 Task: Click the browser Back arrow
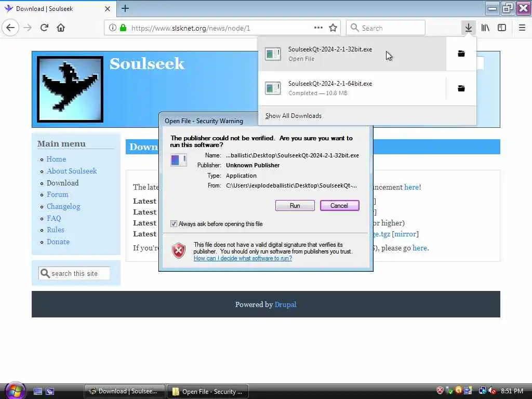coord(10,28)
